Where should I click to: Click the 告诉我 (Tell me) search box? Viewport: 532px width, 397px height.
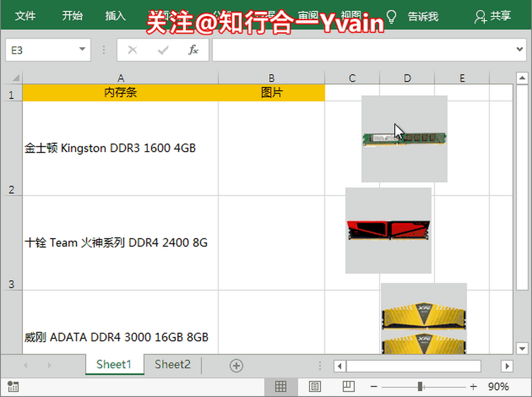[423, 16]
